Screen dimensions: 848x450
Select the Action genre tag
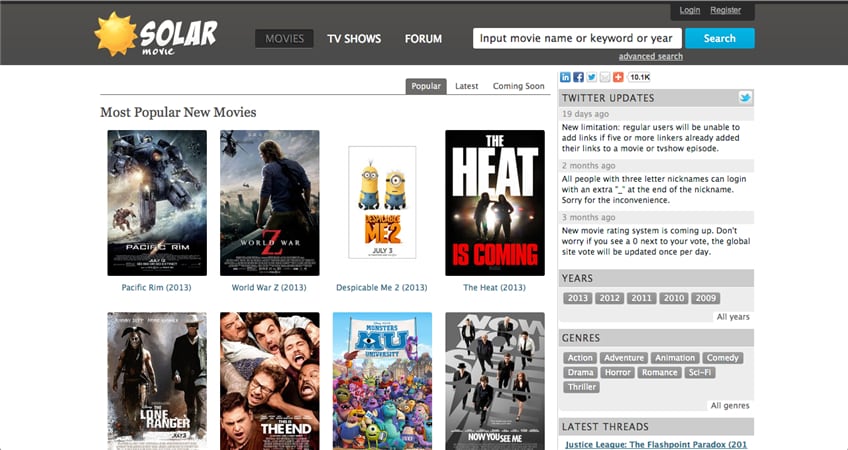[x=580, y=358]
